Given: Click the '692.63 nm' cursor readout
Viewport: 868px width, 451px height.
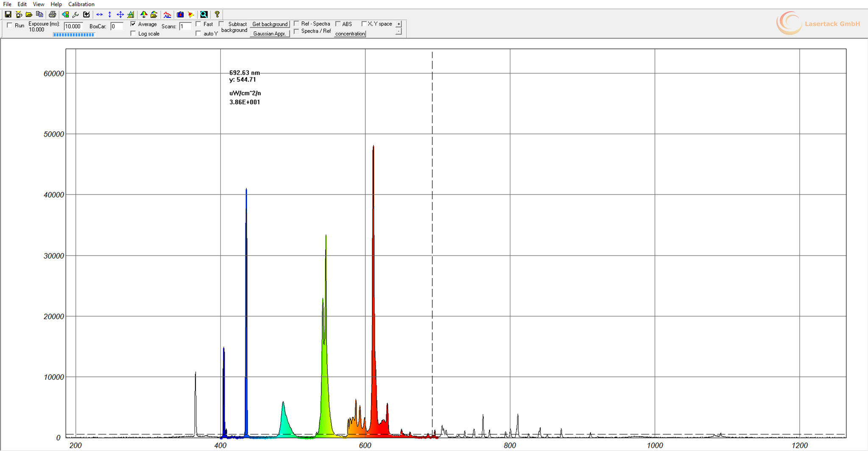Looking at the screenshot, I should (245, 72).
